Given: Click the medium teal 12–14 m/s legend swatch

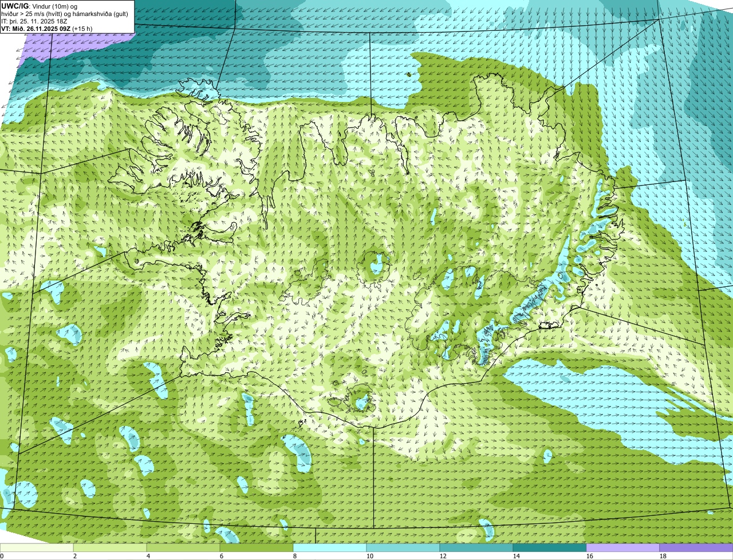Looking at the screenshot, I should (x=476, y=547).
